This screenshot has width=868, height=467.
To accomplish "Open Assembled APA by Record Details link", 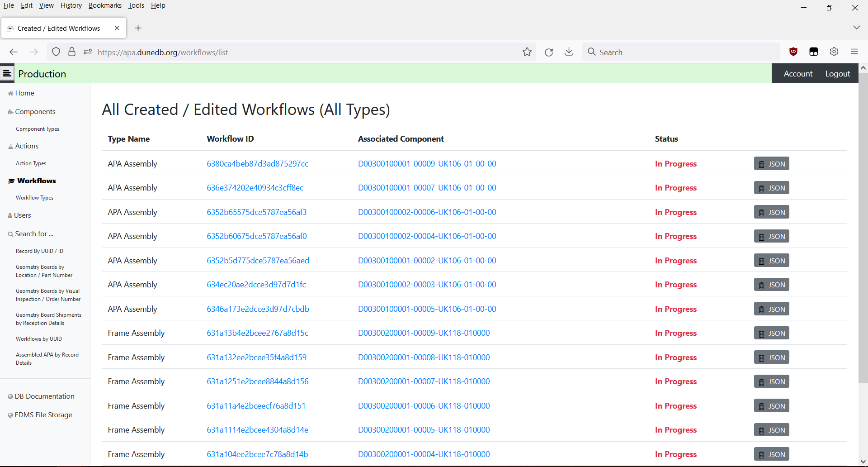I will (x=47, y=359).
